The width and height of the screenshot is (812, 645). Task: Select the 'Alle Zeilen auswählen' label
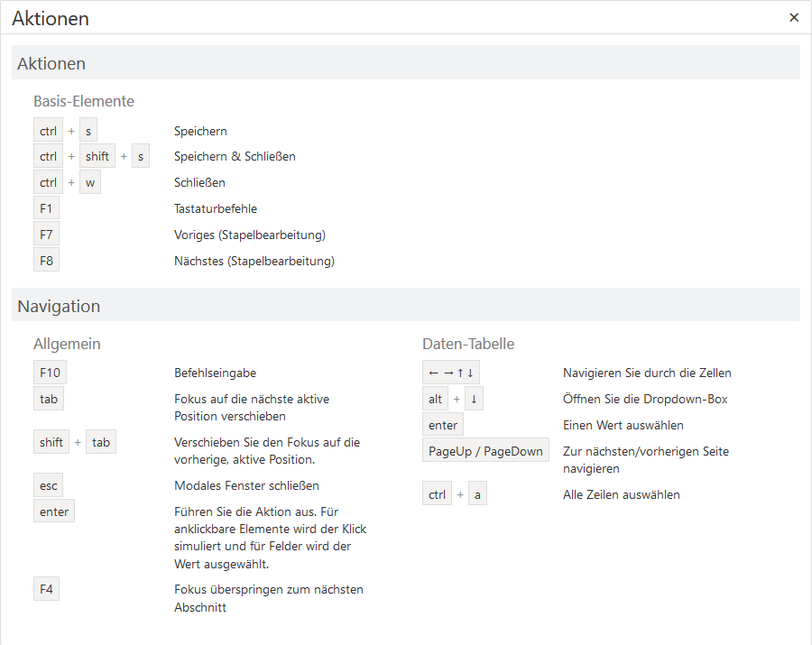621,494
